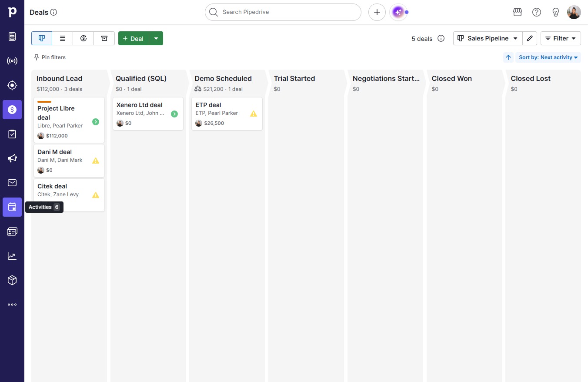Click the balance scale icon in Demo Scheduled
588x382 pixels.
[198, 89]
